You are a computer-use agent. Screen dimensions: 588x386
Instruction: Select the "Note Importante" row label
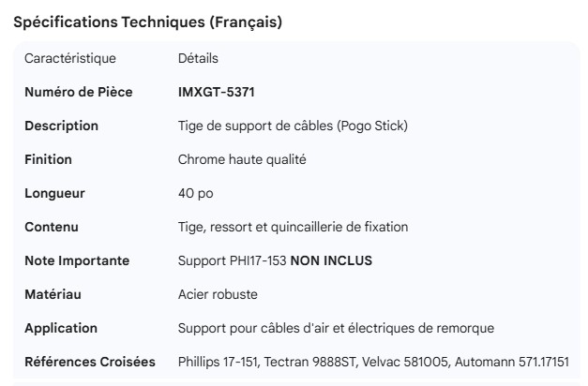pos(77,260)
